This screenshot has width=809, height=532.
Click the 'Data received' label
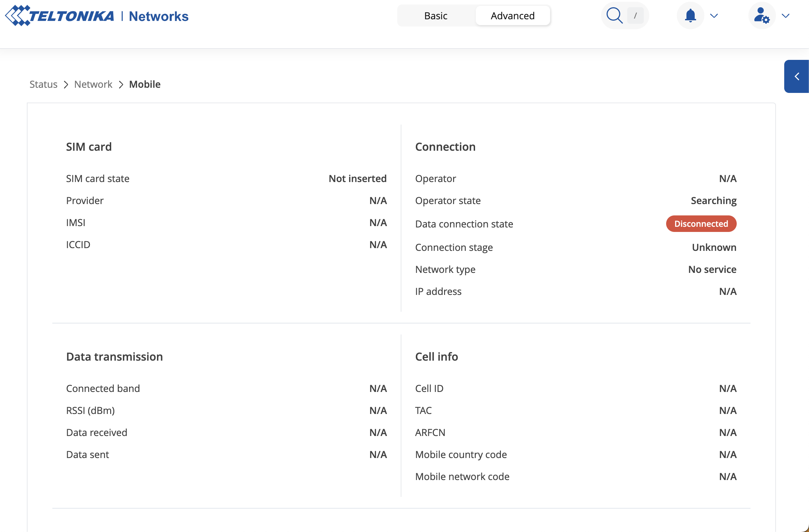[97, 433]
